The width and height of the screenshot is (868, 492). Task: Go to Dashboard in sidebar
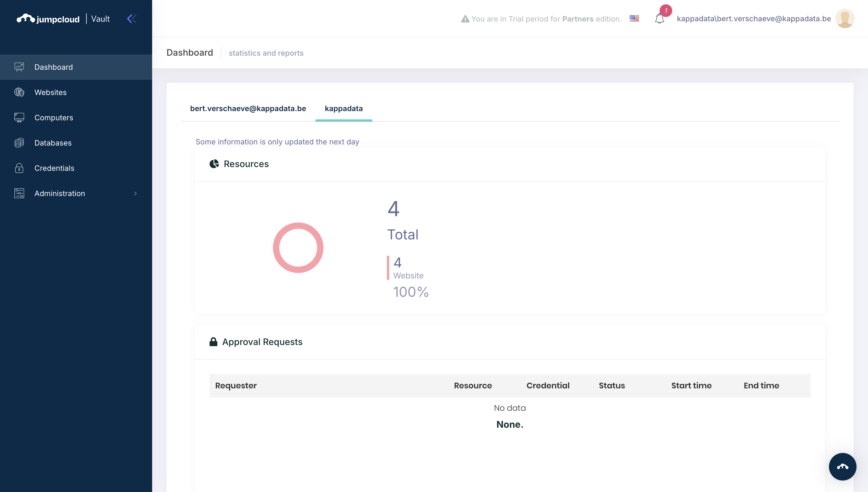point(54,67)
